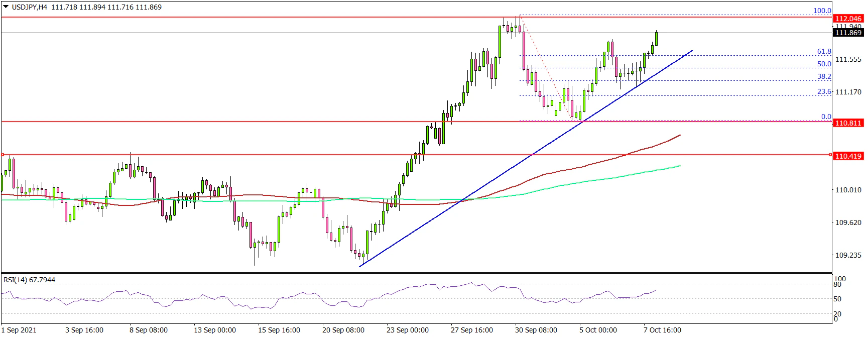This screenshot has height=337, width=868.
Task: Click right-end handle of the 110.419 line
Action: (x=830, y=155)
